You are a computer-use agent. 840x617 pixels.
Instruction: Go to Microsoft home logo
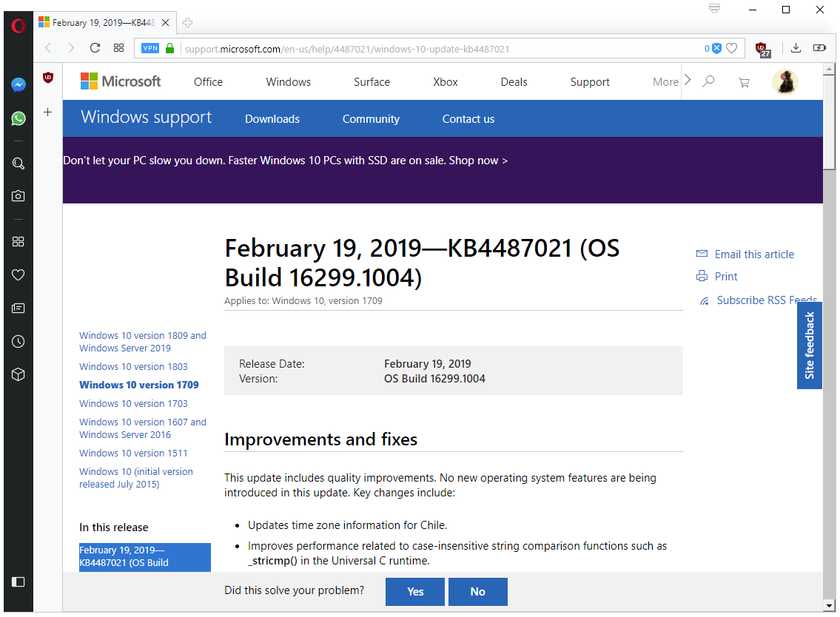click(121, 81)
